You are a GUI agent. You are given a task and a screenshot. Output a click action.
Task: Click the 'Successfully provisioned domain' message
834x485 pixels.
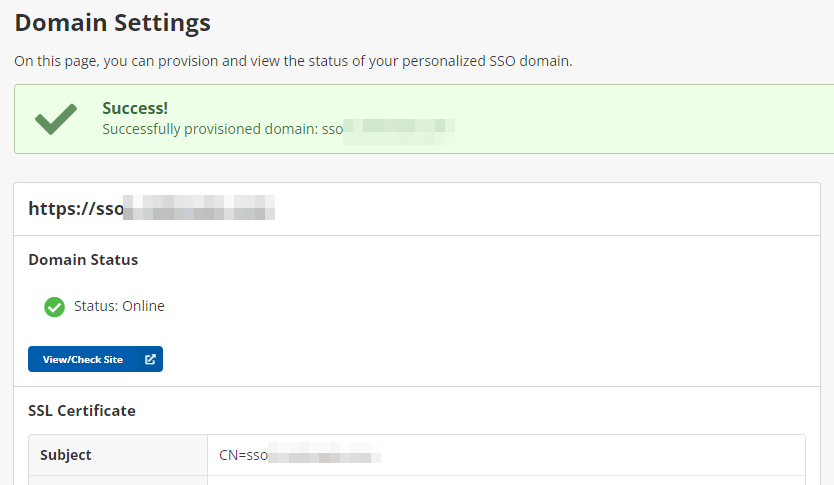222,128
